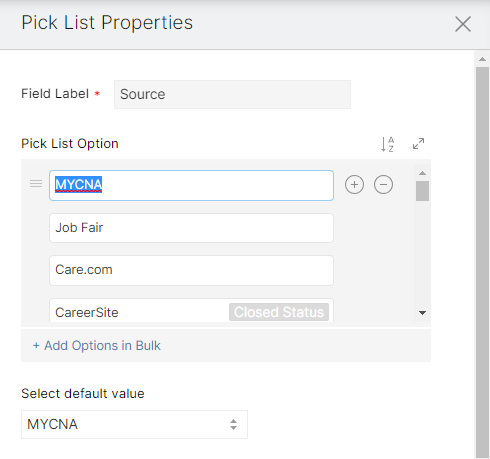Select the Job Fair option field
The image size is (490, 459).
point(191,228)
